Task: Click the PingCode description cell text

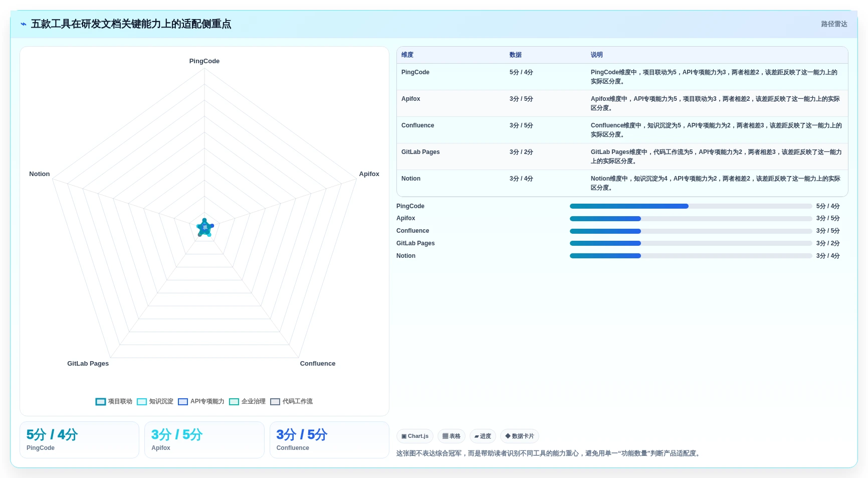Action: [714, 77]
